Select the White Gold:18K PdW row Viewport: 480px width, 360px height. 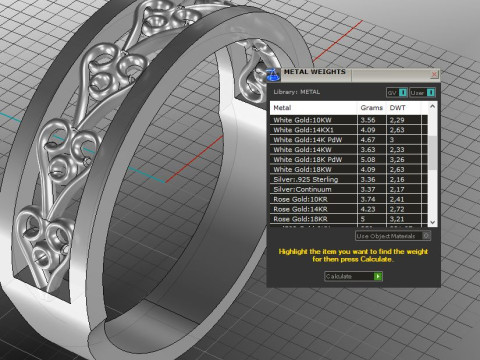pyautogui.click(x=349, y=160)
